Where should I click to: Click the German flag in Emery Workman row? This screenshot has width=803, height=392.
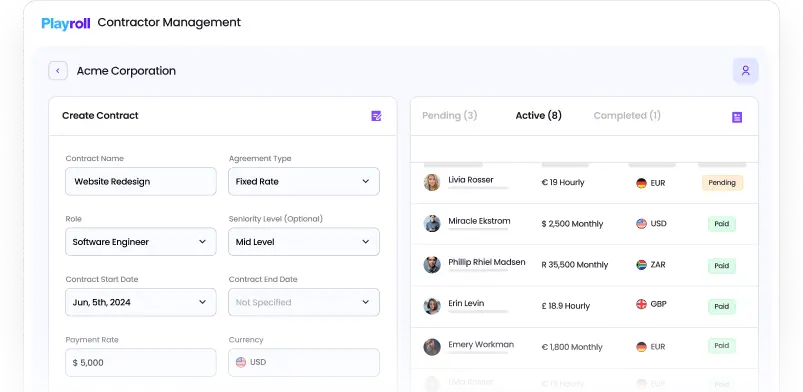pos(641,347)
